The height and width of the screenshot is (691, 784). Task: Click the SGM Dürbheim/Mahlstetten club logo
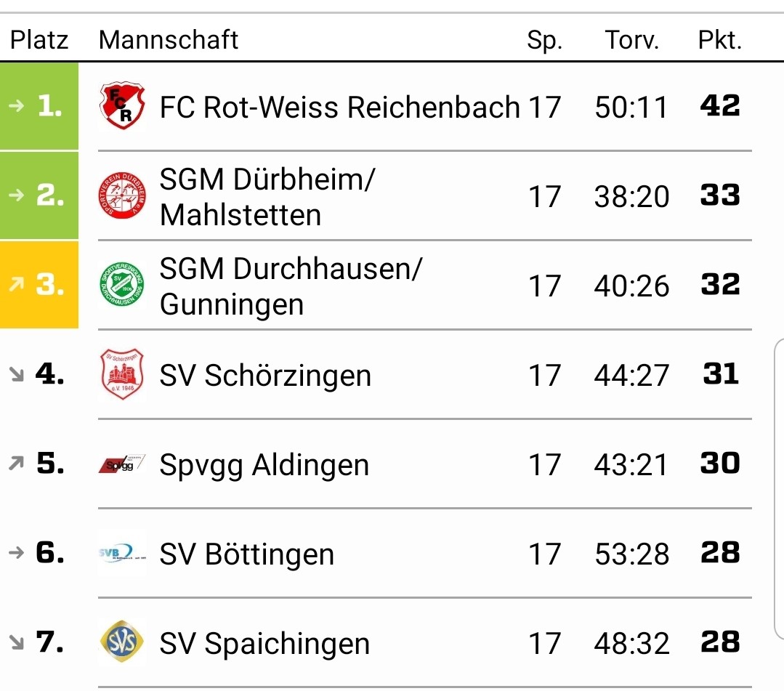121,196
